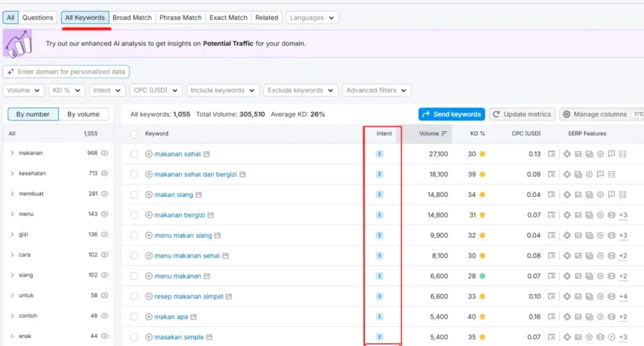Click featured snippet icon in makanan sehat row
The width and height of the screenshot is (644, 346).
[x=567, y=154]
